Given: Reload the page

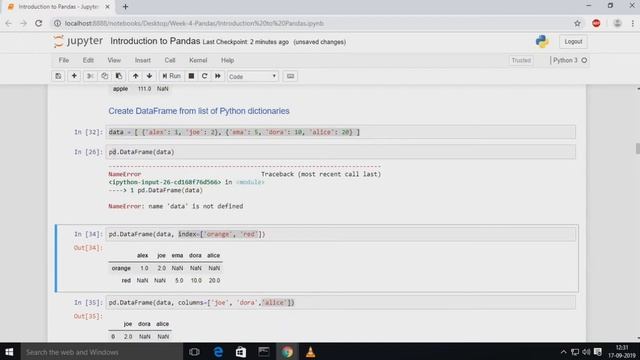Looking at the screenshot, I should [38, 23].
